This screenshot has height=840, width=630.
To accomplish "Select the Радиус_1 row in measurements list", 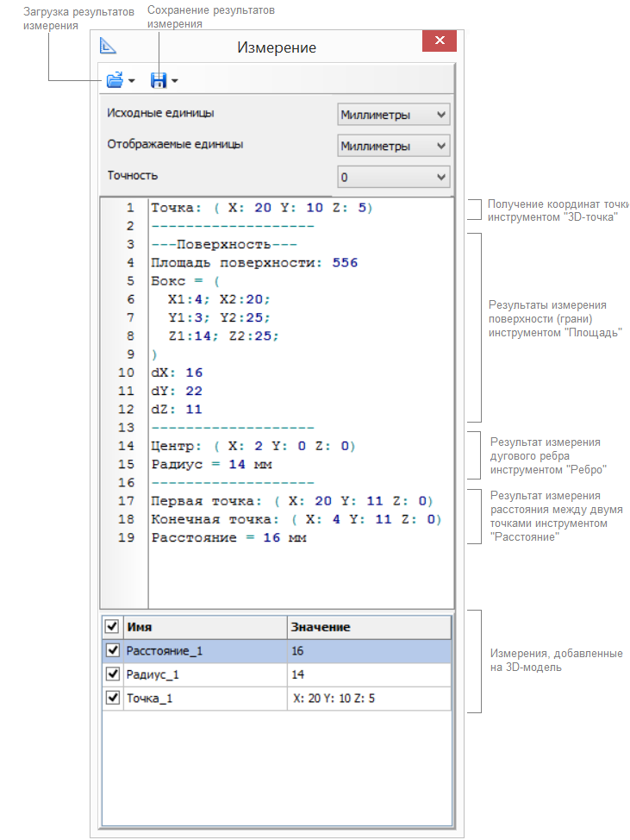I will pyautogui.click(x=204, y=674).
